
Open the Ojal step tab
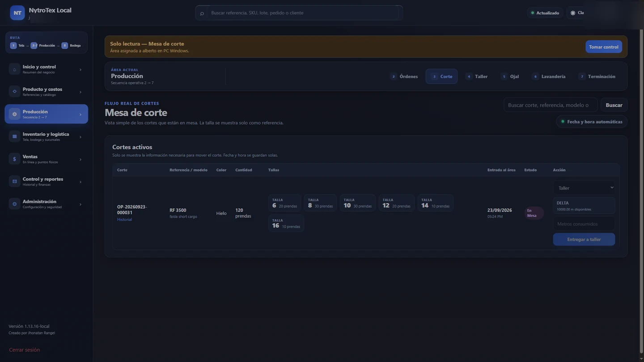tap(510, 76)
